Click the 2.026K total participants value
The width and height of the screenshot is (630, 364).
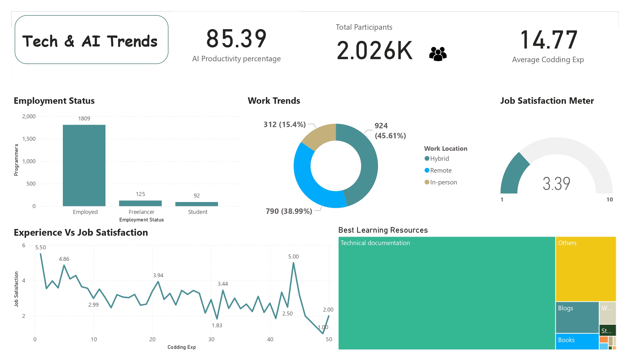[x=375, y=50]
